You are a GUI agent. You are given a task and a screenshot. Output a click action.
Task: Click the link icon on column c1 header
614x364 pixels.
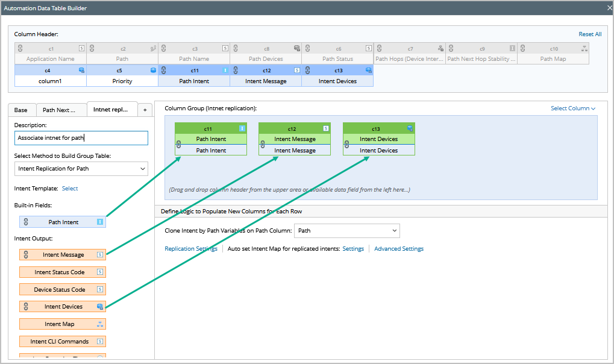point(20,48)
